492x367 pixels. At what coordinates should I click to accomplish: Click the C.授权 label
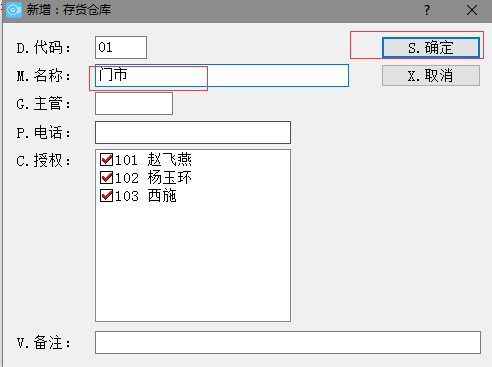(43, 161)
